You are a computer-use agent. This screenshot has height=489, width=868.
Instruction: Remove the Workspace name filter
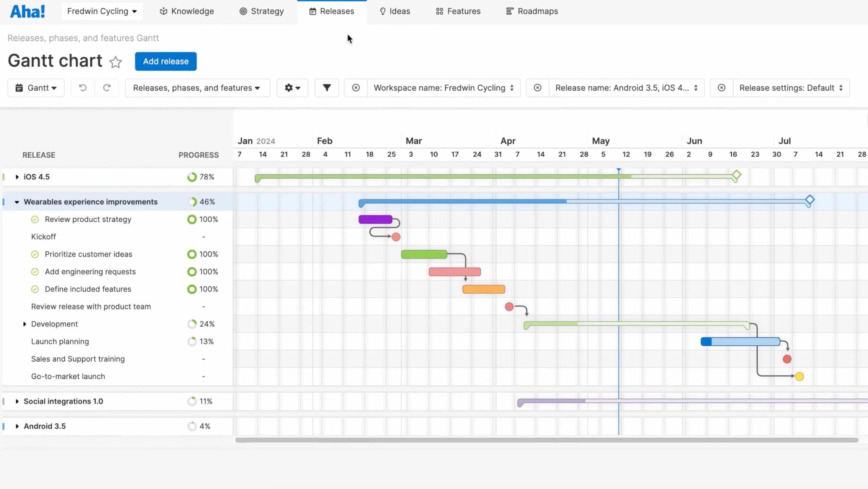pyautogui.click(x=356, y=88)
